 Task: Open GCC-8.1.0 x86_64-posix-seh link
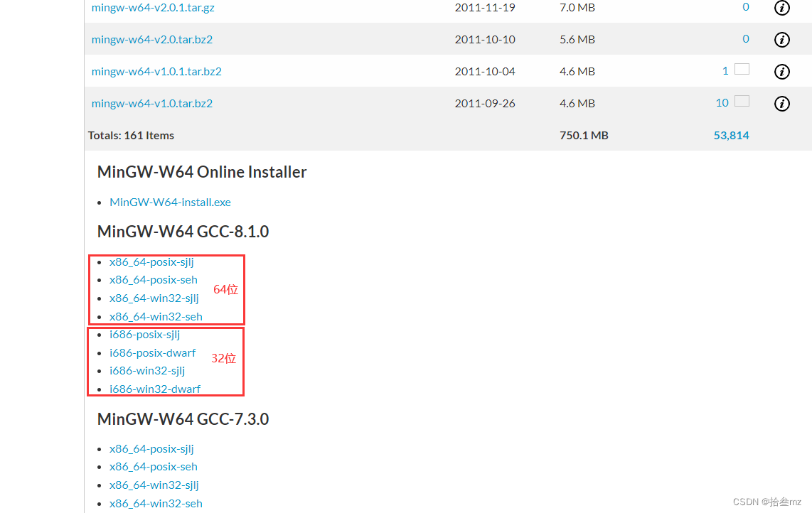[x=154, y=280]
